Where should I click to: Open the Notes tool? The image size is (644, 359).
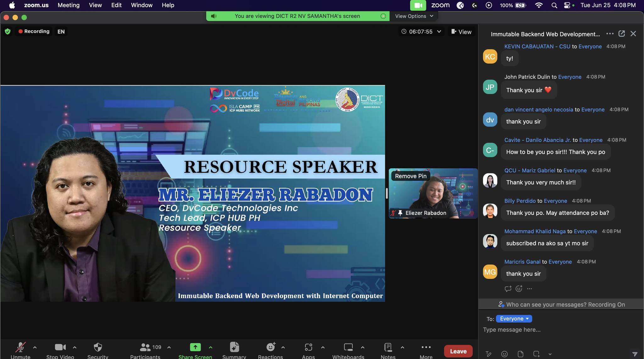click(388, 351)
